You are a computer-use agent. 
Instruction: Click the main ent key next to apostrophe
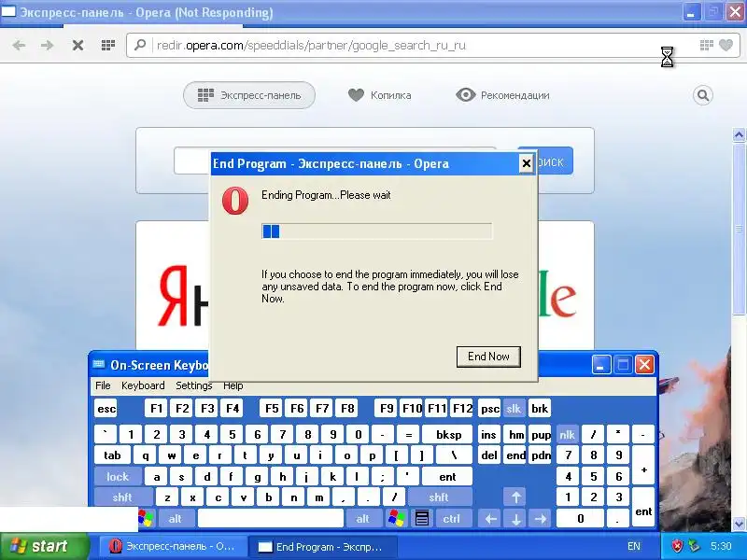(x=447, y=477)
